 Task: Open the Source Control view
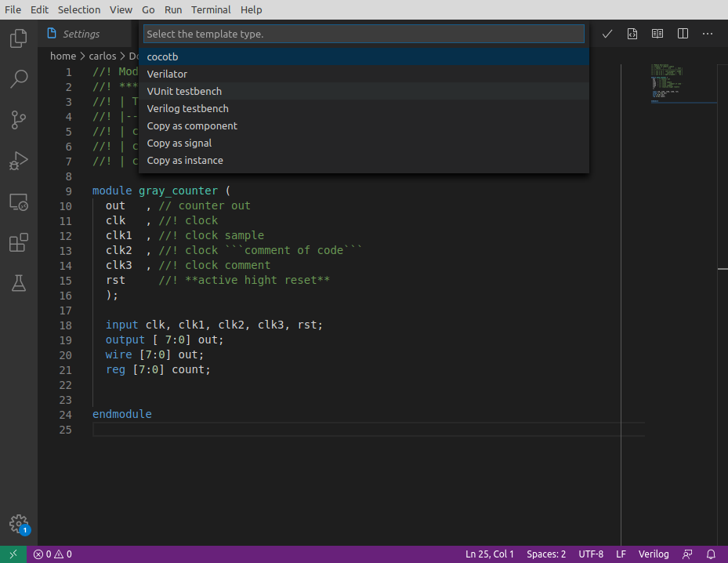point(19,120)
